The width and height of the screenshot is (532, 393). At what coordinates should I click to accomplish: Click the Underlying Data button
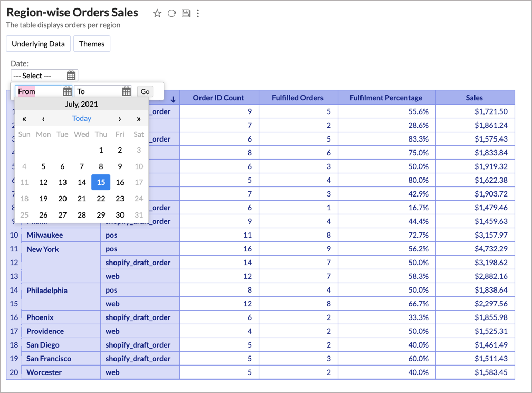coord(38,44)
